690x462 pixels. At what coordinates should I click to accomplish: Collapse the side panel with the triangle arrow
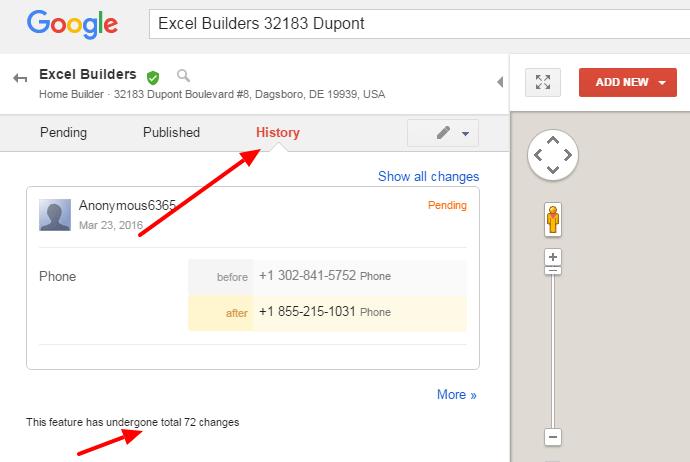[x=500, y=82]
